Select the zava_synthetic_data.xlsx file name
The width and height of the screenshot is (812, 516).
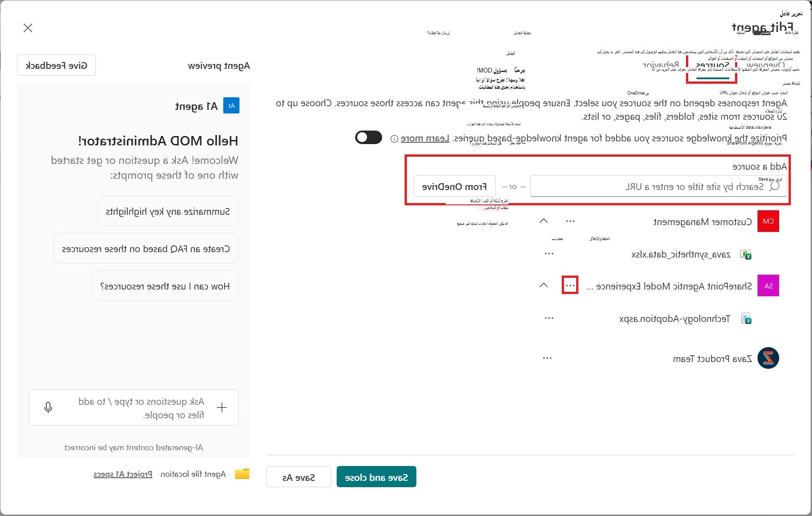click(x=681, y=254)
